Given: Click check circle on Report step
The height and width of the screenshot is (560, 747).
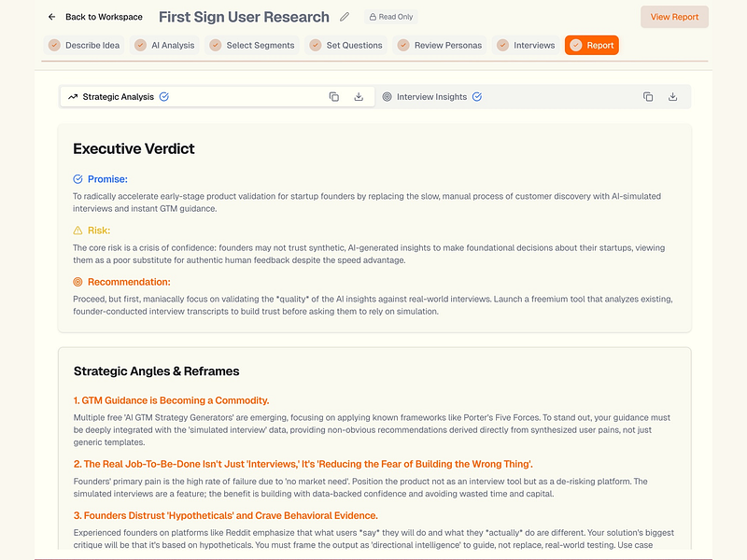Looking at the screenshot, I should pos(576,45).
